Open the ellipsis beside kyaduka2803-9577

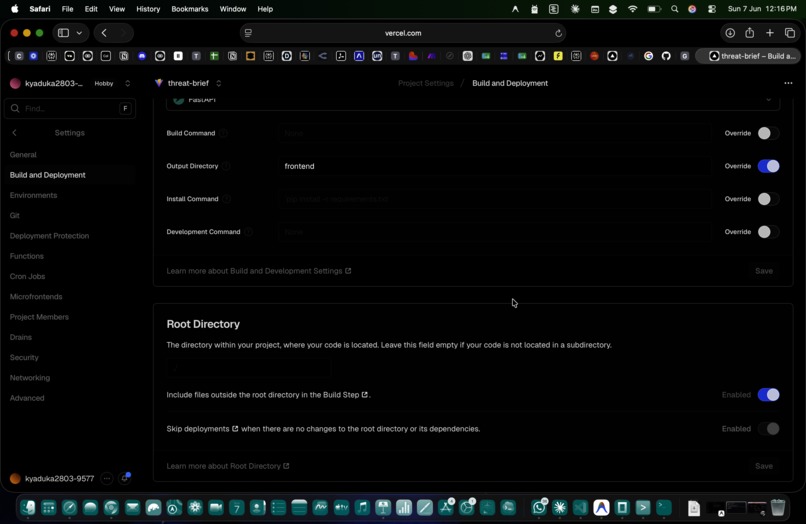(106, 479)
